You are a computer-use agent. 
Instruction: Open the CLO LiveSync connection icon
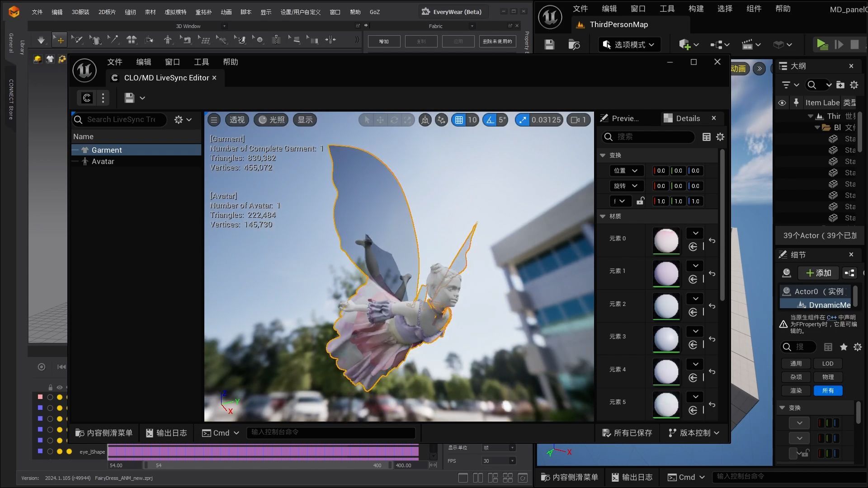point(86,98)
